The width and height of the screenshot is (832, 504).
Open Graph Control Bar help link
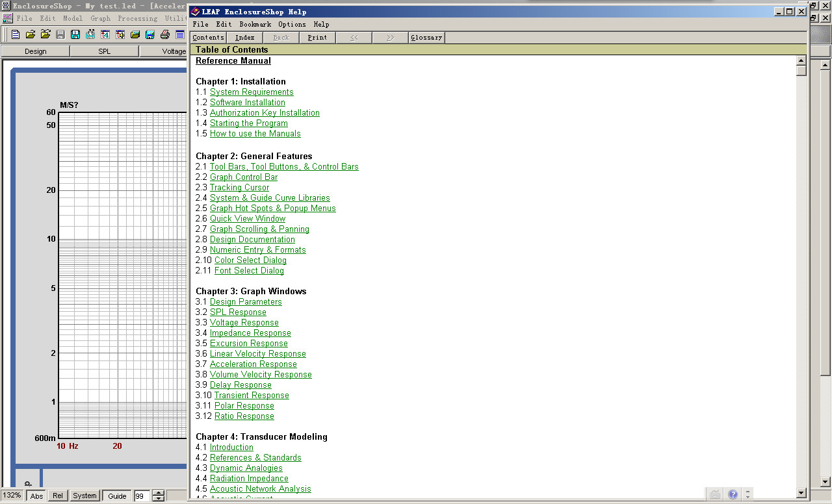244,177
